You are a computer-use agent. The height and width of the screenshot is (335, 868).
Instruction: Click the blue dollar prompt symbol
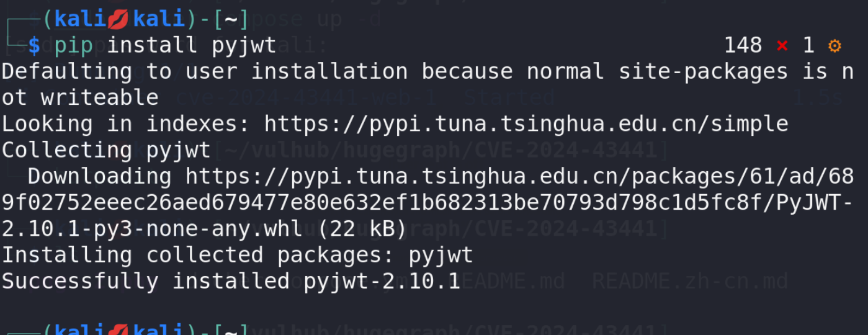[x=34, y=45]
